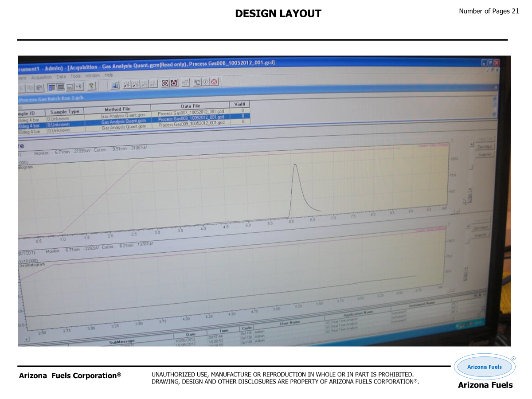
Task: Click the greyed-out Paste icon in toolbar
Action: pos(39,87)
